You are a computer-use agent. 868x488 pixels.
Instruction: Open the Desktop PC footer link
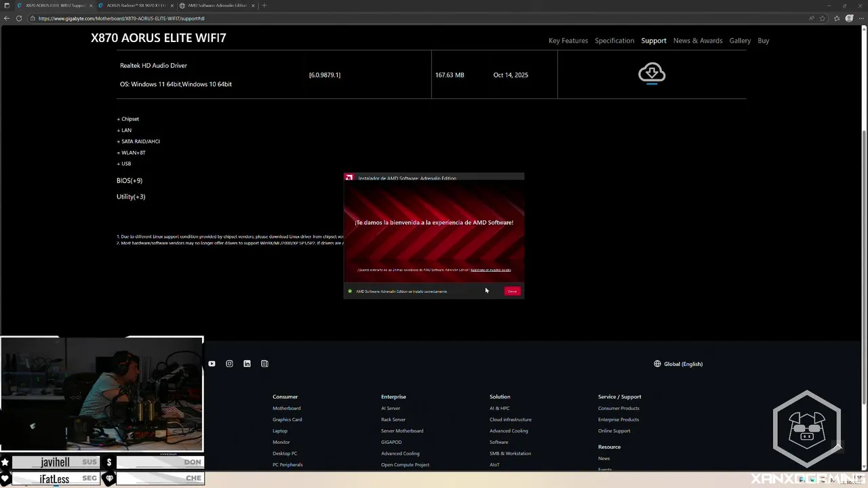point(285,453)
